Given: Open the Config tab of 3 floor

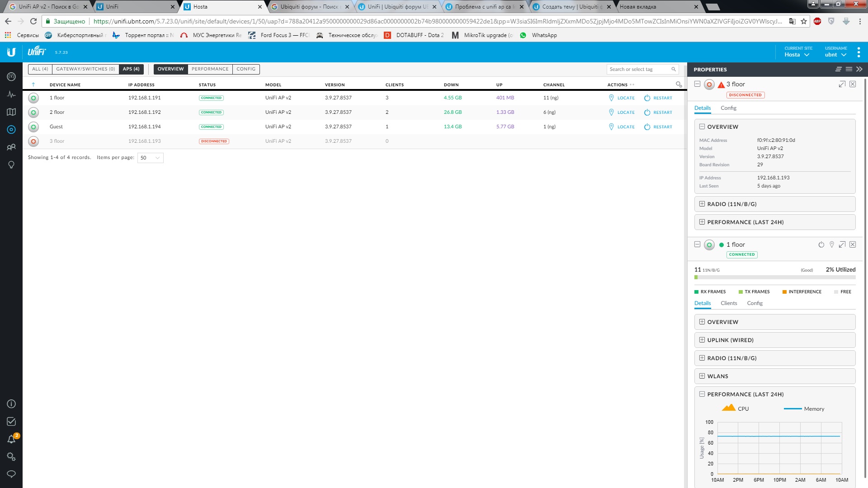Looking at the screenshot, I should (728, 108).
